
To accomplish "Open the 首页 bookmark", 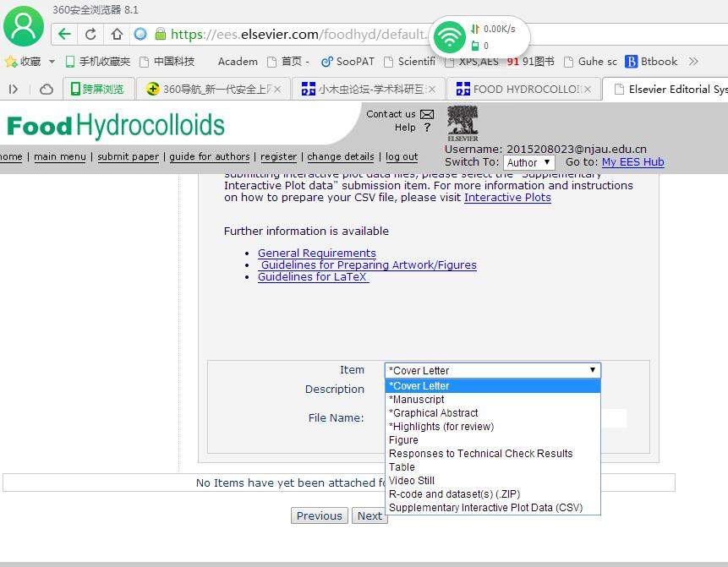I will pos(287,61).
